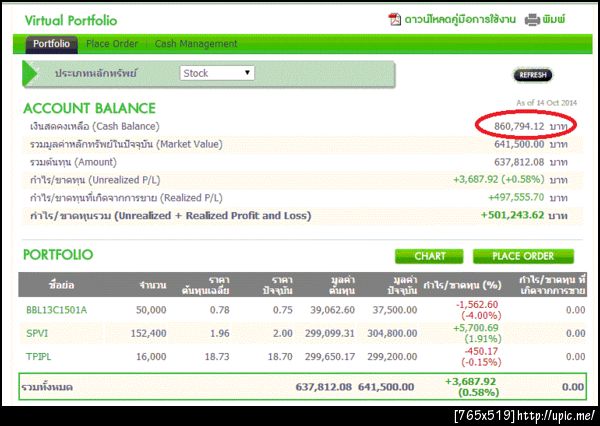Click the รวมทั้งหมด total row label
The image size is (600, 426).
coord(47,387)
